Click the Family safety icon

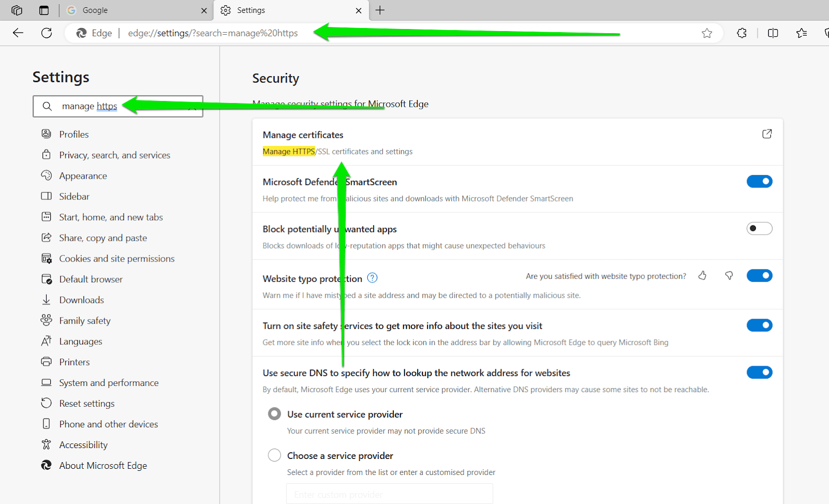47,320
